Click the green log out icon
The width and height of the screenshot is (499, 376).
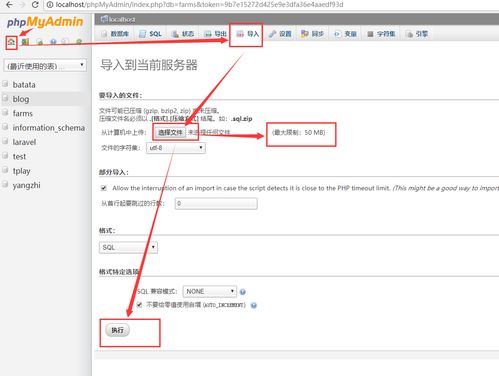[x=25, y=42]
